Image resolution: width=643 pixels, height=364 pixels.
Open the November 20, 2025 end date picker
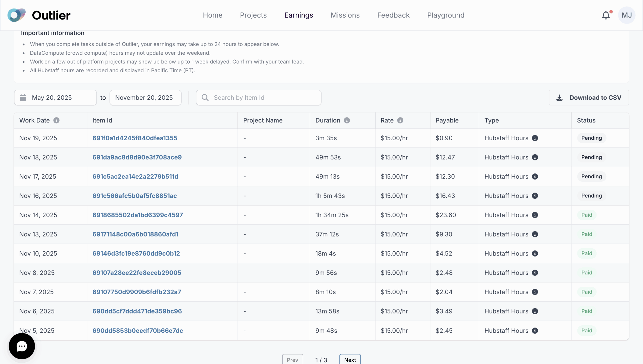point(145,98)
